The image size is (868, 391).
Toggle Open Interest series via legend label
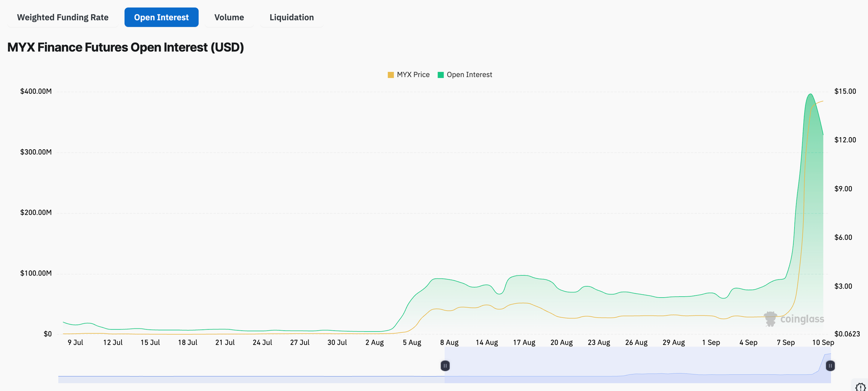pyautogui.click(x=469, y=75)
